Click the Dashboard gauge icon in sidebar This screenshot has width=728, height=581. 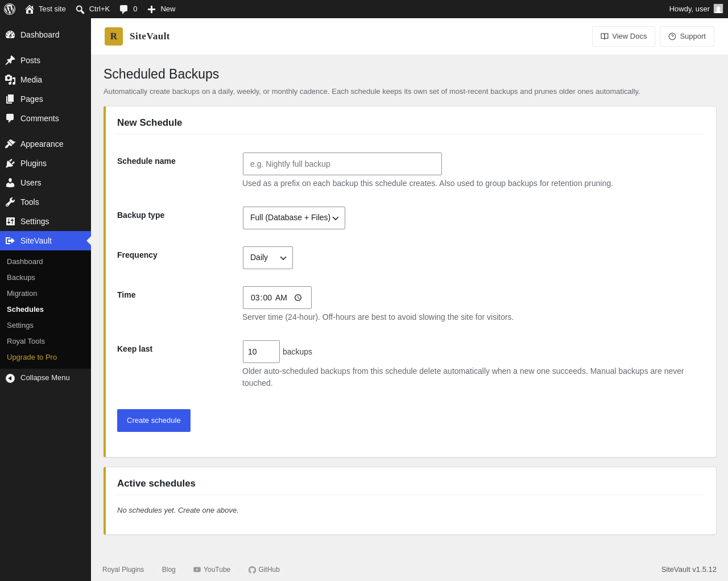click(x=10, y=35)
